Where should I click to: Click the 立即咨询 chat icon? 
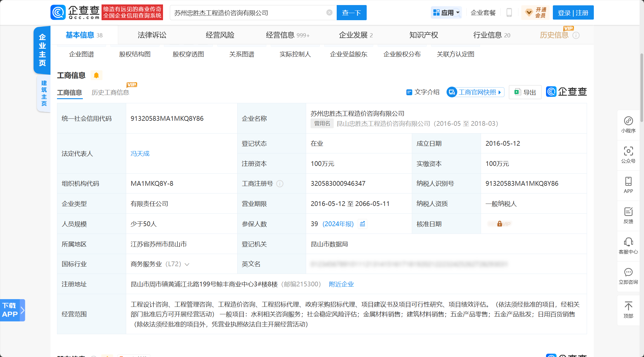(628, 272)
